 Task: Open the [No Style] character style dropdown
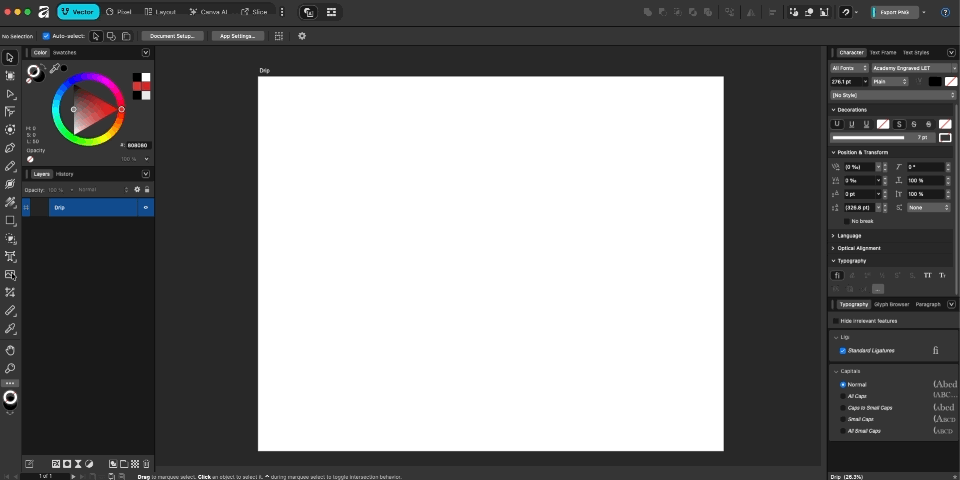pyautogui.click(x=893, y=96)
